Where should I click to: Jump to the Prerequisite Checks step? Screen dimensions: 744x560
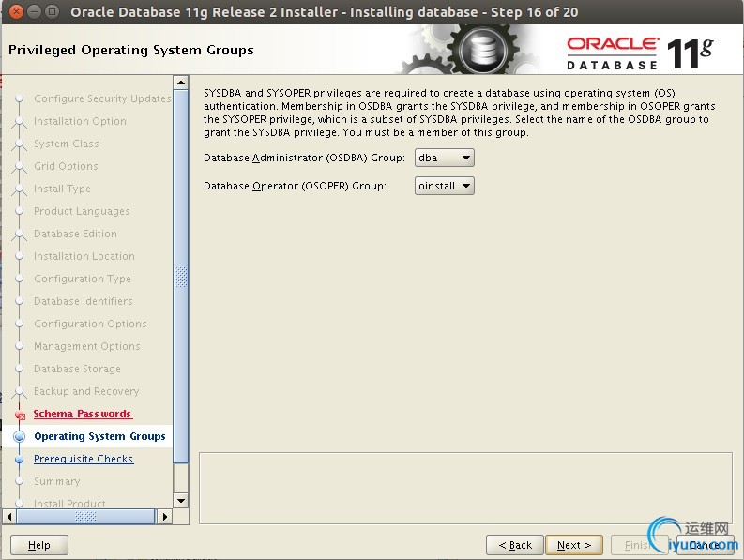(84, 459)
